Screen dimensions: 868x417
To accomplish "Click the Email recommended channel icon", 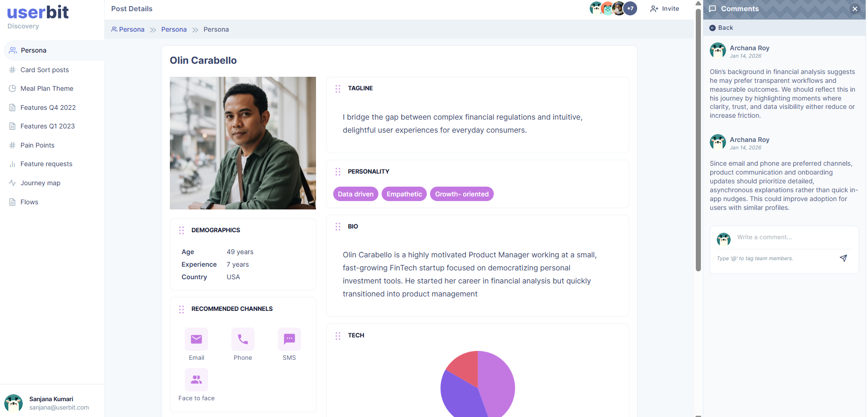I will click(x=196, y=339).
